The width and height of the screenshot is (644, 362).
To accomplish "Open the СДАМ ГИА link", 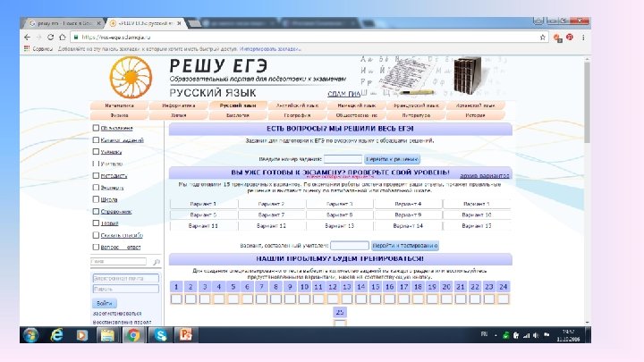I will [x=344, y=94].
